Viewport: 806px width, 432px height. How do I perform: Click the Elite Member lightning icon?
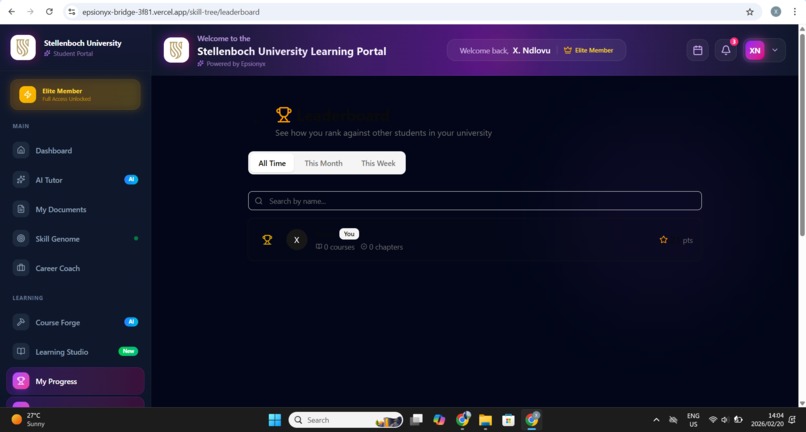point(27,95)
